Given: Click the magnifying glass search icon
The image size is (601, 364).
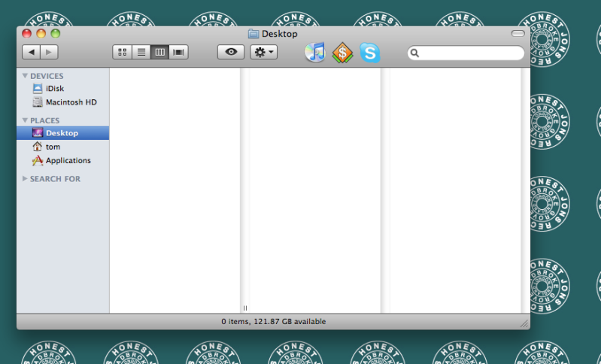Looking at the screenshot, I should (x=414, y=53).
